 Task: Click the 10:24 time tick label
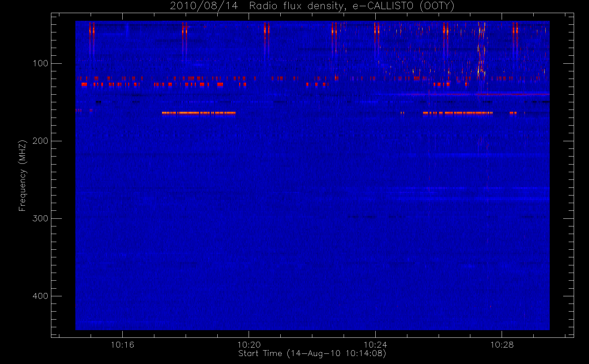[375, 345]
